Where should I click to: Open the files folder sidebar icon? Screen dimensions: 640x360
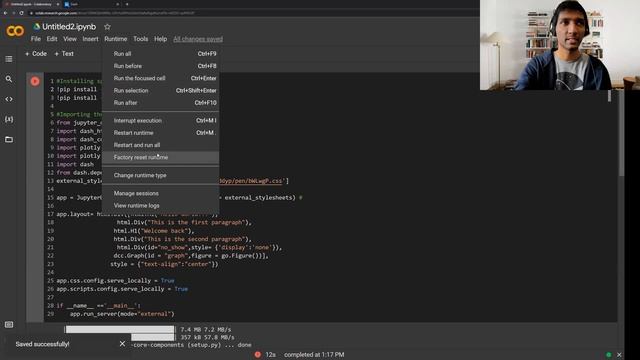point(9,140)
